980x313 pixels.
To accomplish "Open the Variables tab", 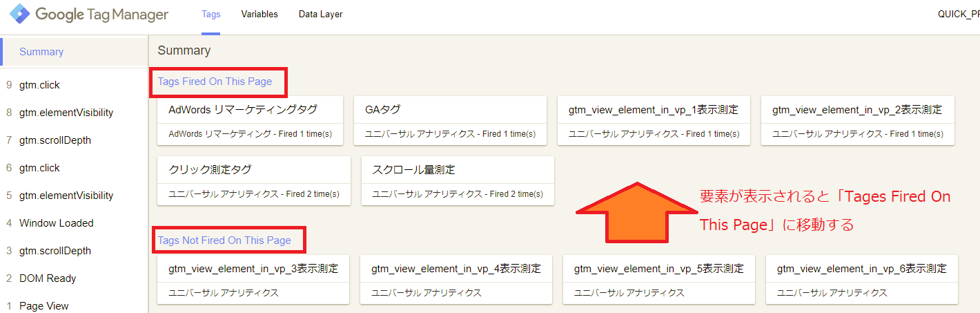I will click(259, 15).
